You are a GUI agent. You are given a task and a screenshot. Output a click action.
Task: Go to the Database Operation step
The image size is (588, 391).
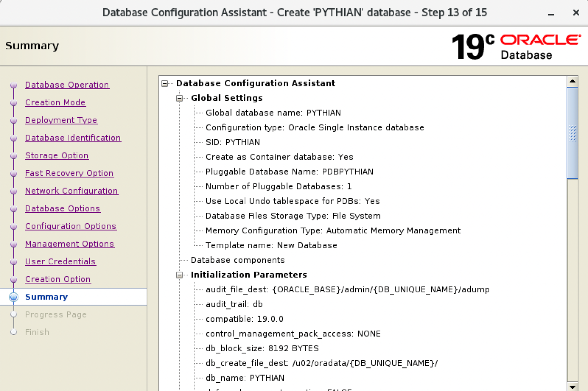(67, 85)
